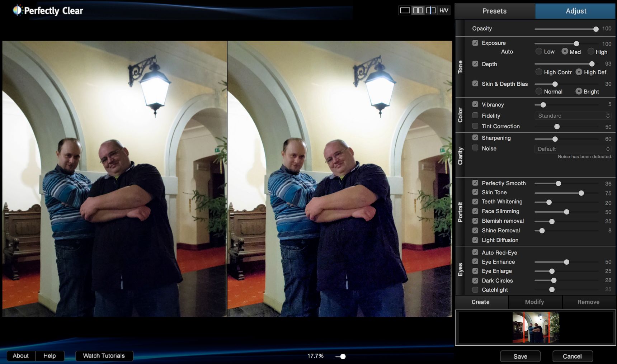The height and width of the screenshot is (364, 617).
Task: Click the corrected photo on right
Action: (x=340, y=179)
